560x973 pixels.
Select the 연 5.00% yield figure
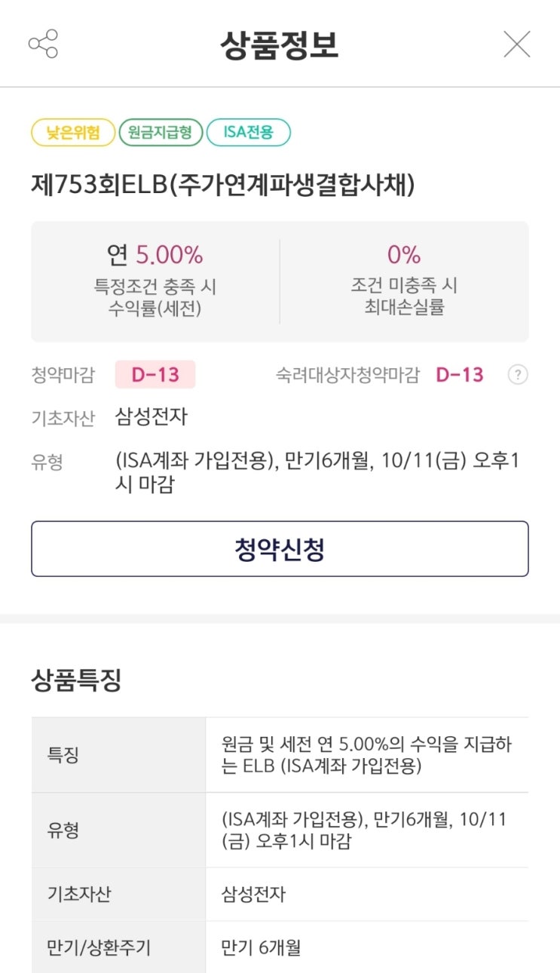click(155, 255)
